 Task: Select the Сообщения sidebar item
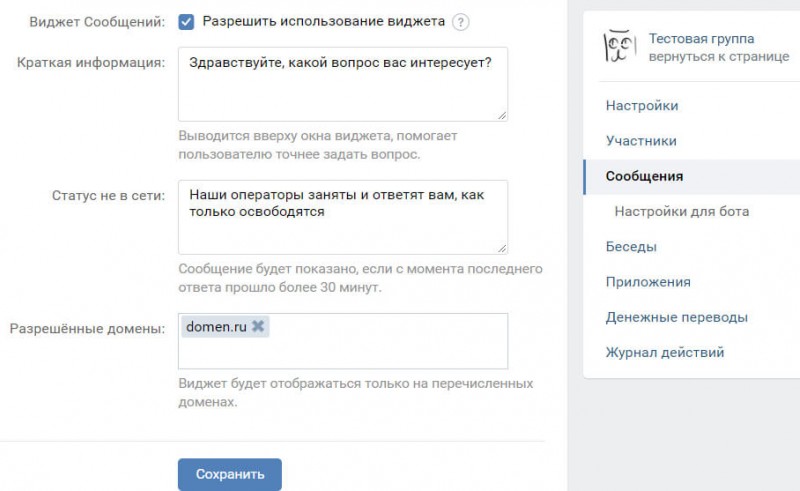point(691,177)
